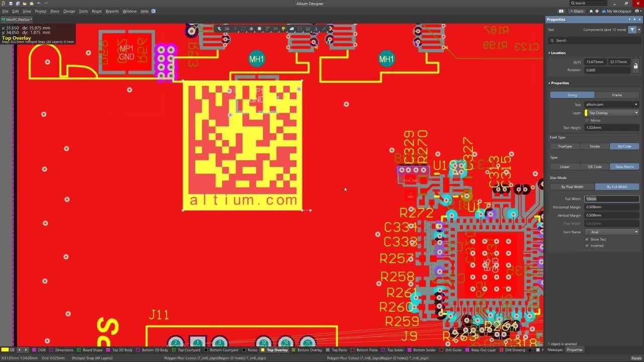Start interactive routing from the active bar

pyautogui.click(x=267, y=29)
